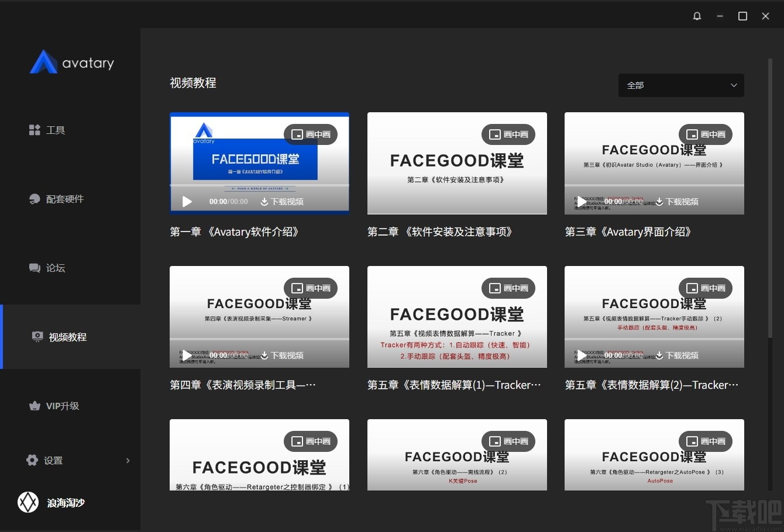Download the chapter five part 2 video
This screenshot has width=784, height=532.
[677, 355]
